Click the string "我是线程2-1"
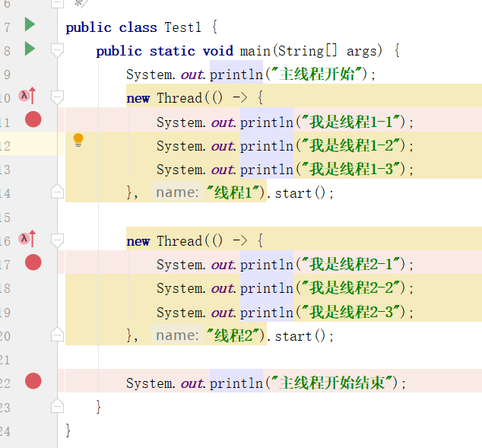Viewport: 482px width, 448px height. pos(352,264)
